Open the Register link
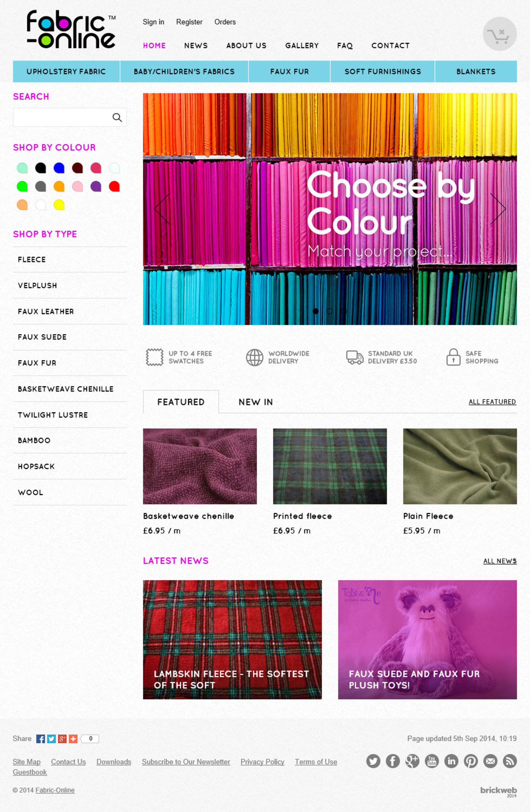 point(189,22)
